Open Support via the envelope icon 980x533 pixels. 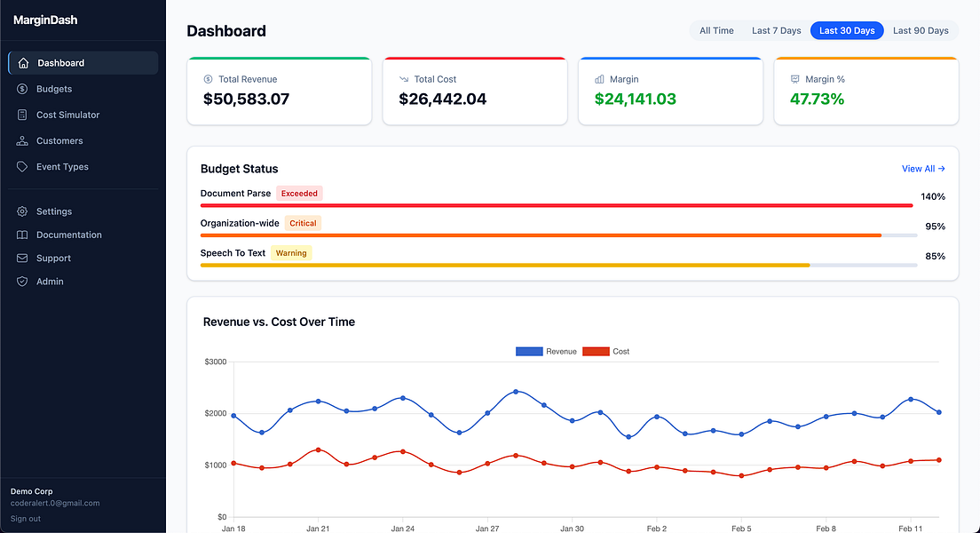point(22,258)
